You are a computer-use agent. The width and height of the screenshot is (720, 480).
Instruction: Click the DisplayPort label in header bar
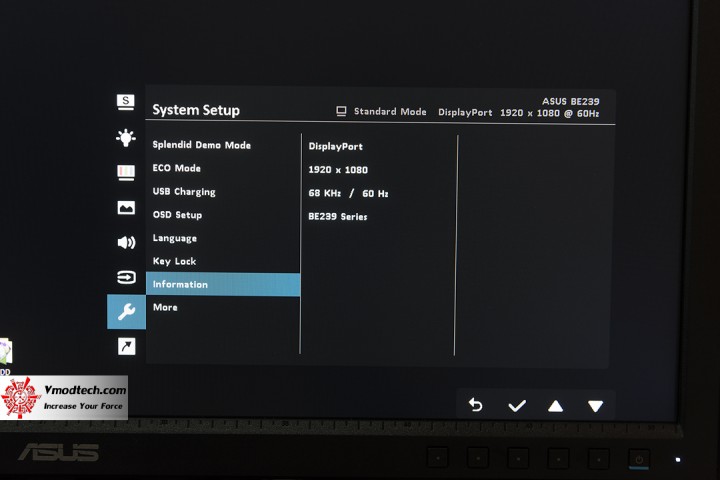(465, 113)
